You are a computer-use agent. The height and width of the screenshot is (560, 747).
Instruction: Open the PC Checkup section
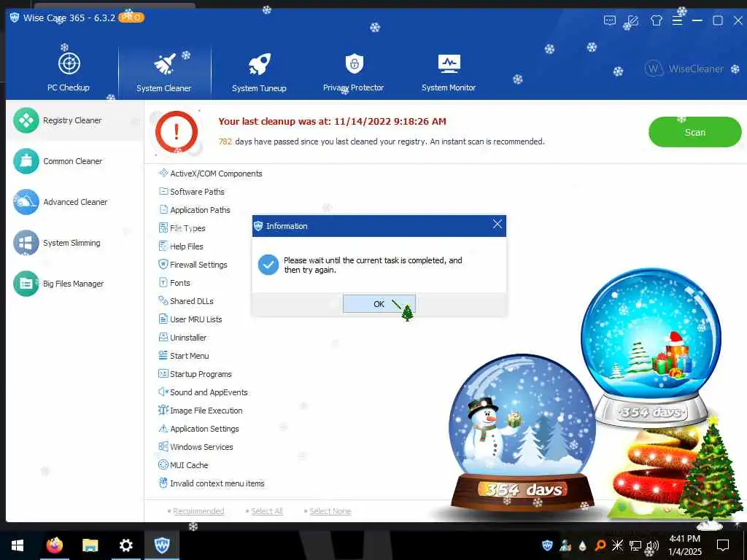point(69,71)
